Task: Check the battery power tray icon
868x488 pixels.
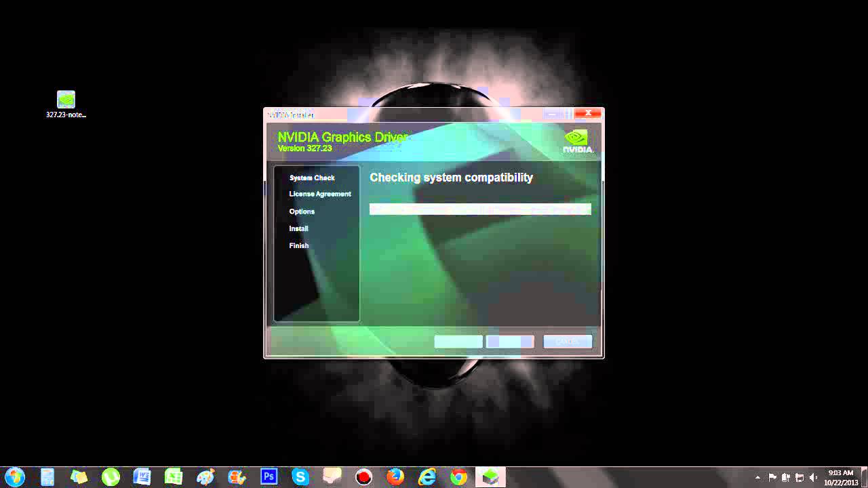Action: 786,477
